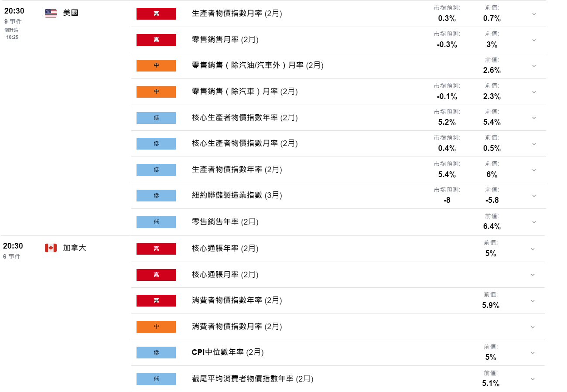This screenshot has width=567, height=392.
Task: Expand the 零售銷售月率 (2月) row chevron
Action: pos(534,40)
